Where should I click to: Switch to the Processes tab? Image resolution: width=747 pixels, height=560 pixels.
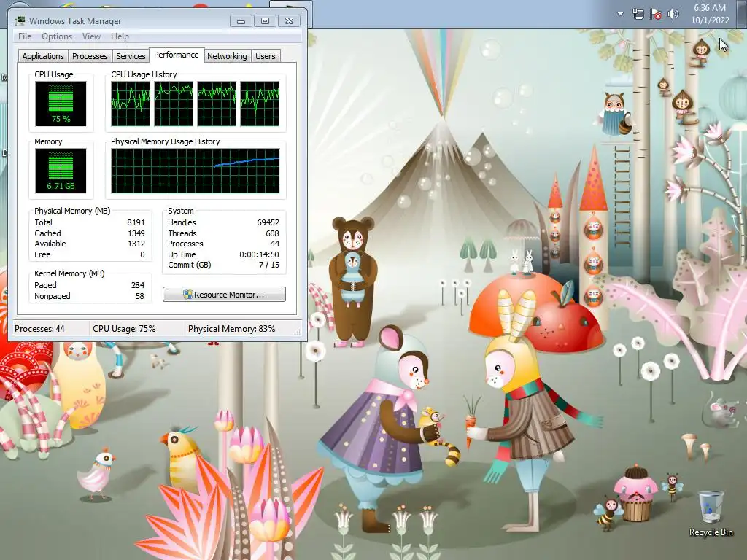pos(90,56)
